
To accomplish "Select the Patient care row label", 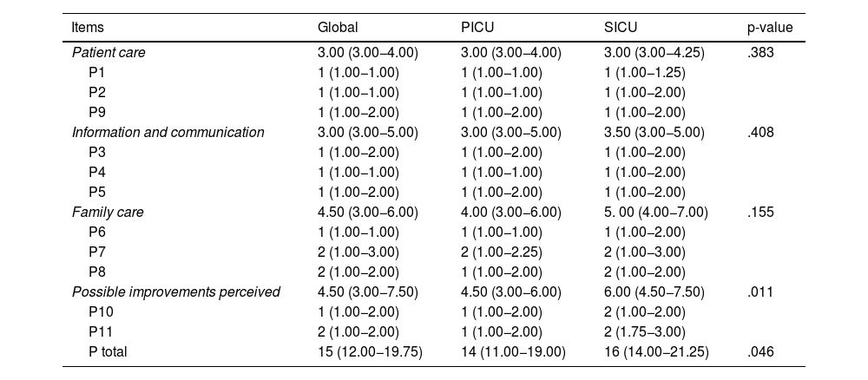I will pyautogui.click(x=108, y=52).
